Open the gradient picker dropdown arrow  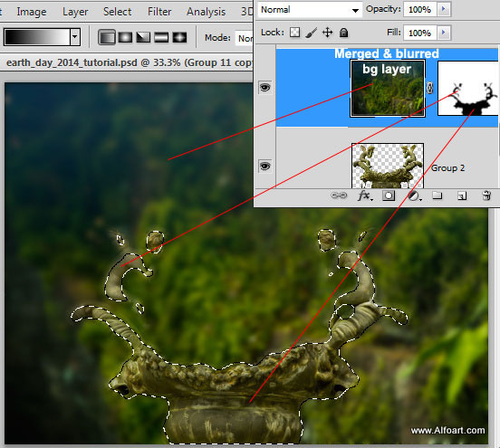pos(74,37)
